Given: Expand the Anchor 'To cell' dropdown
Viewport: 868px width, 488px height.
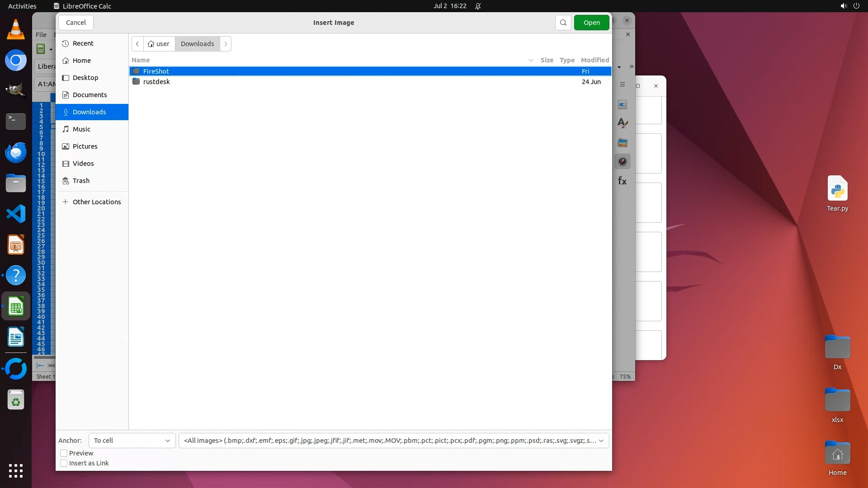Looking at the screenshot, I should pyautogui.click(x=132, y=441).
